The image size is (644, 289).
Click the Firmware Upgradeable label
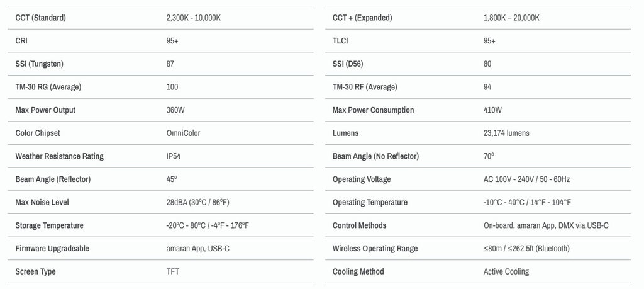[x=52, y=248]
